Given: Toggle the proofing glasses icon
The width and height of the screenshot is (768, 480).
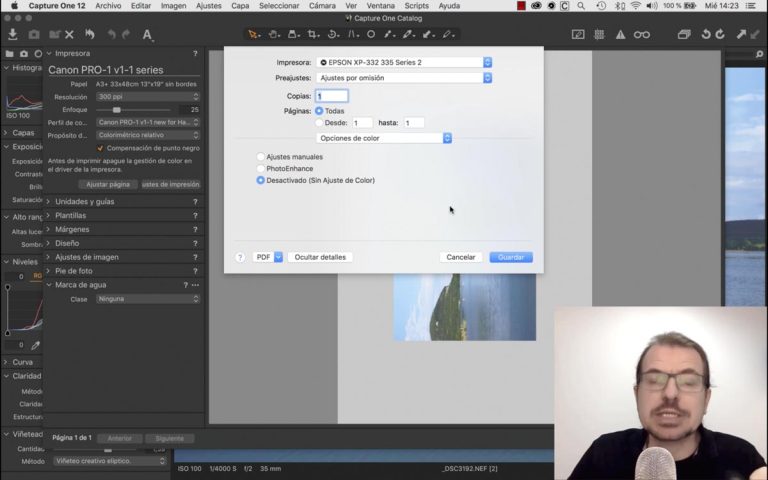Looking at the screenshot, I should coord(642,34).
